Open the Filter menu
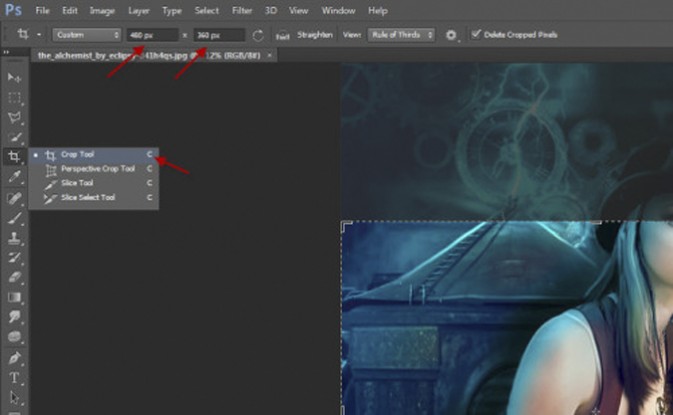The width and height of the screenshot is (673, 415). click(242, 10)
